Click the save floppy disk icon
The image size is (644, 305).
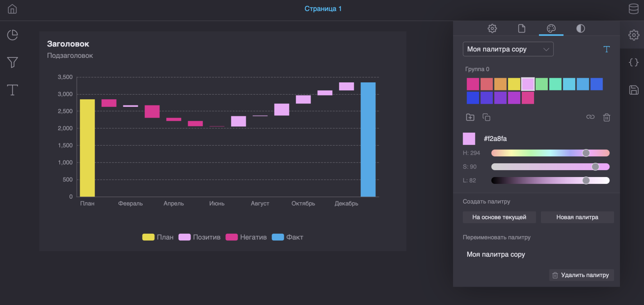click(x=634, y=90)
